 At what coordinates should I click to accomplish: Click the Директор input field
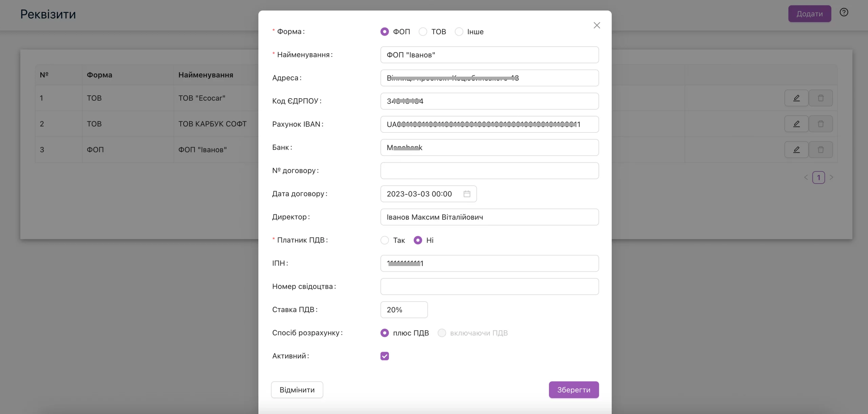click(490, 217)
